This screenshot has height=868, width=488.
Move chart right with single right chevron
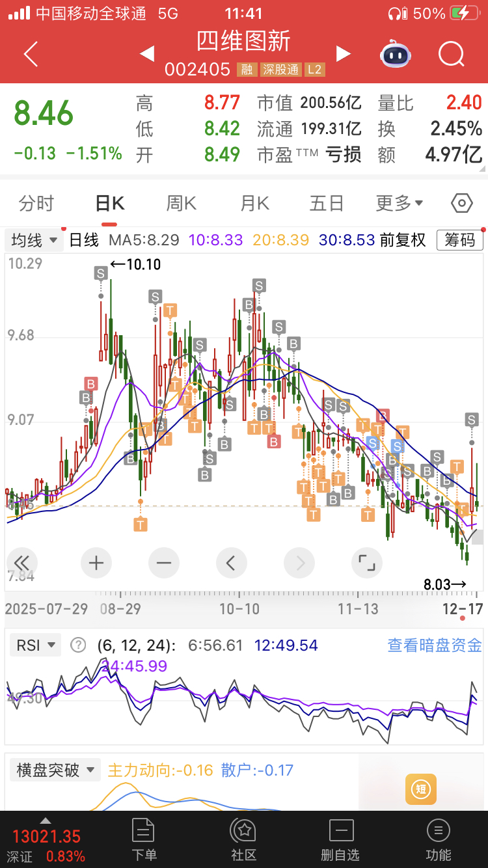coord(299,563)
